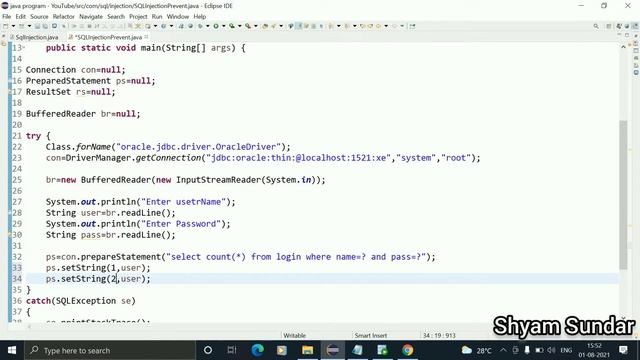640x360 pixels.
Task: Click the New file toolbar icon
Action: click(6, 26)
